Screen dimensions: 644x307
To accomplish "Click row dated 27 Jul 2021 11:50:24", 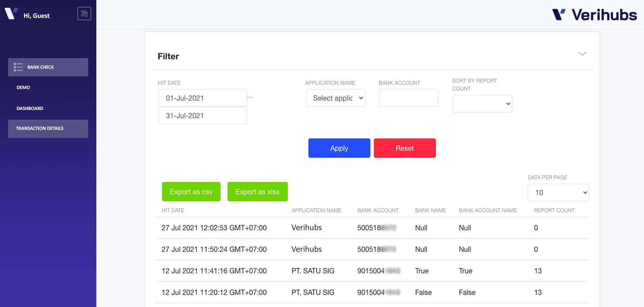I will pos(372,250).
